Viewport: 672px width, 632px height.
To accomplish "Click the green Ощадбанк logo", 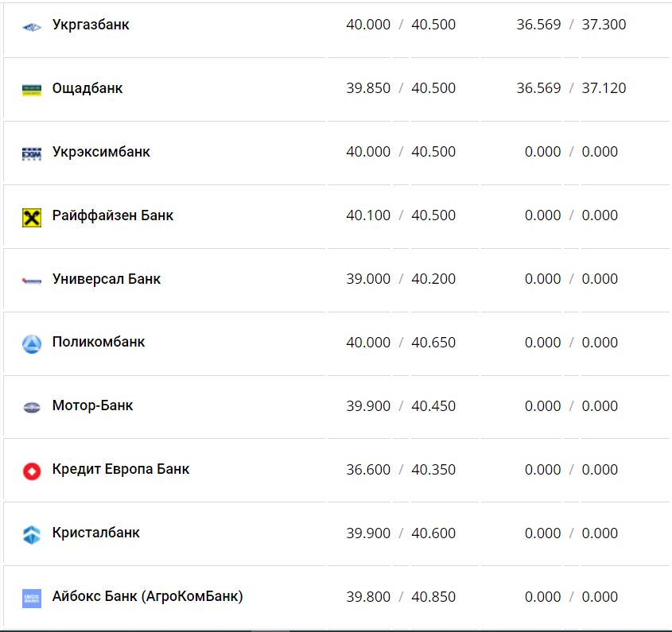I will point(31,90).
